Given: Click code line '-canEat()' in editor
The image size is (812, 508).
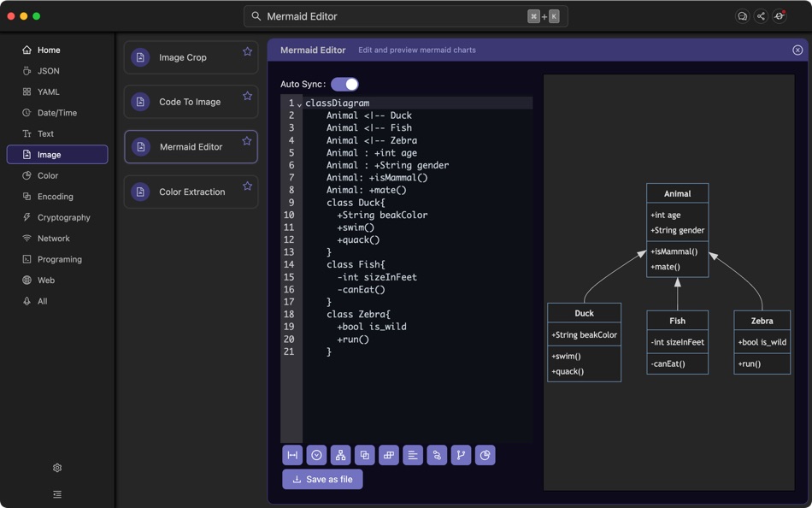Looking at the screenshot, I should pos(361,289).
